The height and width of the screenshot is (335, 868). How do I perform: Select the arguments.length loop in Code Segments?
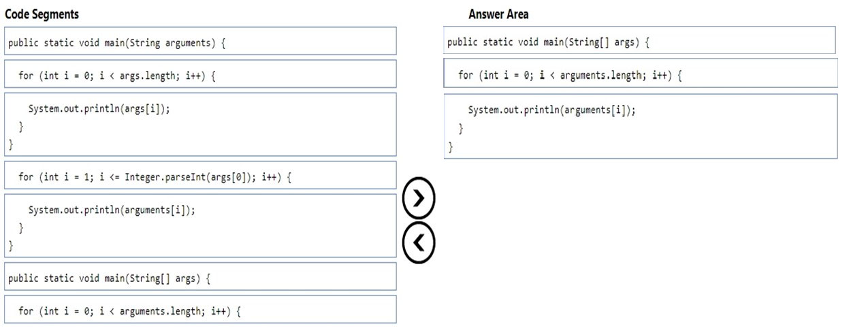200,310
